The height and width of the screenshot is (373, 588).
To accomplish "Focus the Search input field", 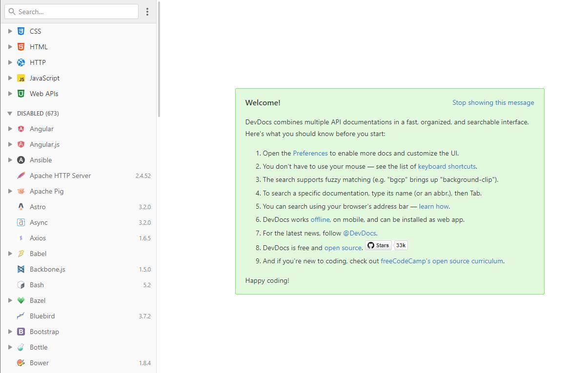I will coord(72,12).
